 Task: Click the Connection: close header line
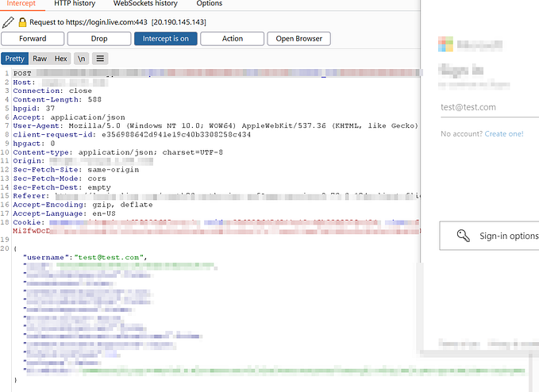tap(52, 90)
